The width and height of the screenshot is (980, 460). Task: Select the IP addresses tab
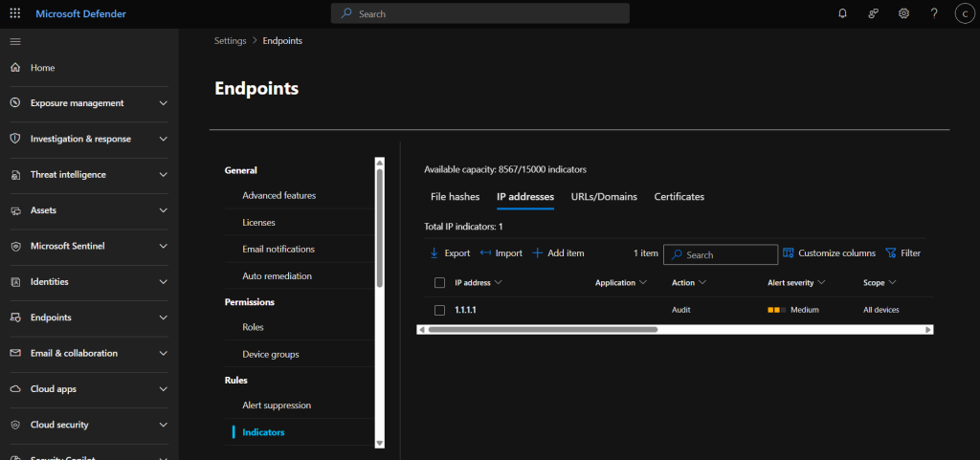525,197
